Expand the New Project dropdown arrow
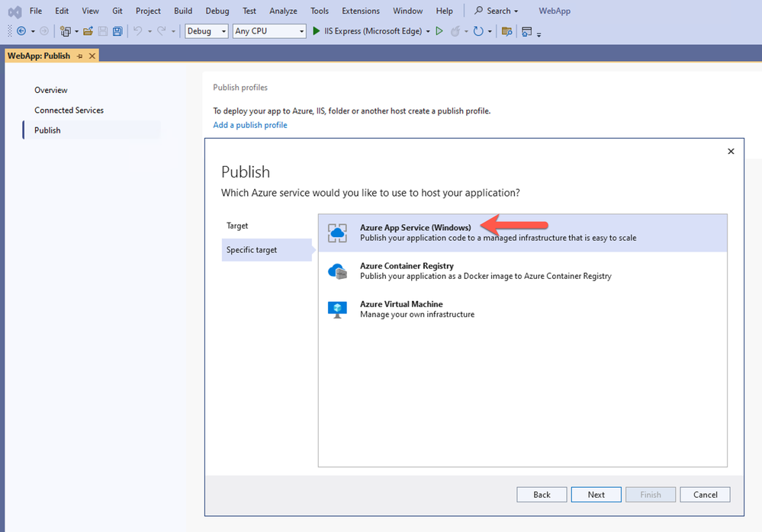762x532 pixels. [x=77, y=31]
